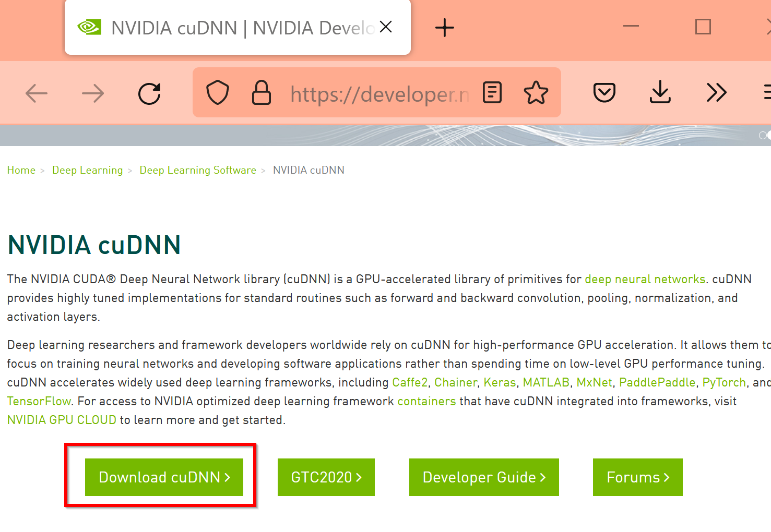Open Deep Learning Software breadcrumb
Viewport: 771px width, 532px height.
click(x=198, y=170)
